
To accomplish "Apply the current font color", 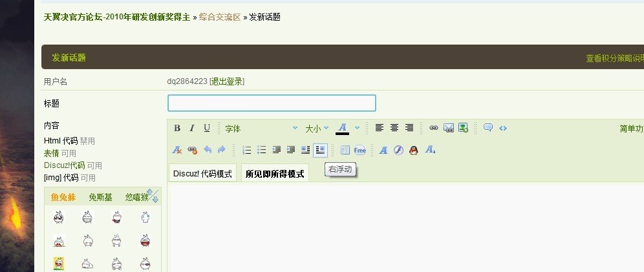I will click(x=343, y=129).
